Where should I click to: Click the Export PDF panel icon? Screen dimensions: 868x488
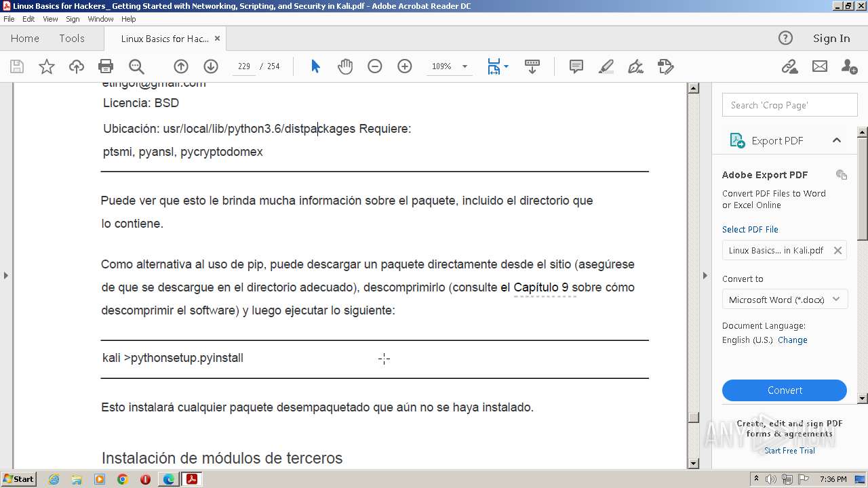[737, 140]
